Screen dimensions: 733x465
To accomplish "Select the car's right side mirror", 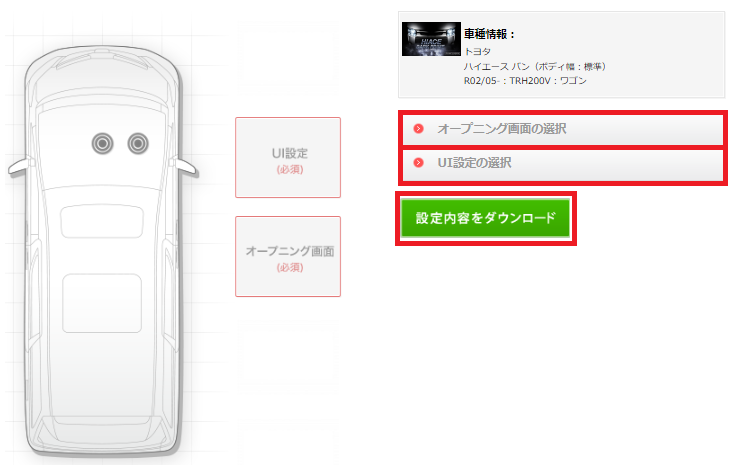I will tap(186, 167).
